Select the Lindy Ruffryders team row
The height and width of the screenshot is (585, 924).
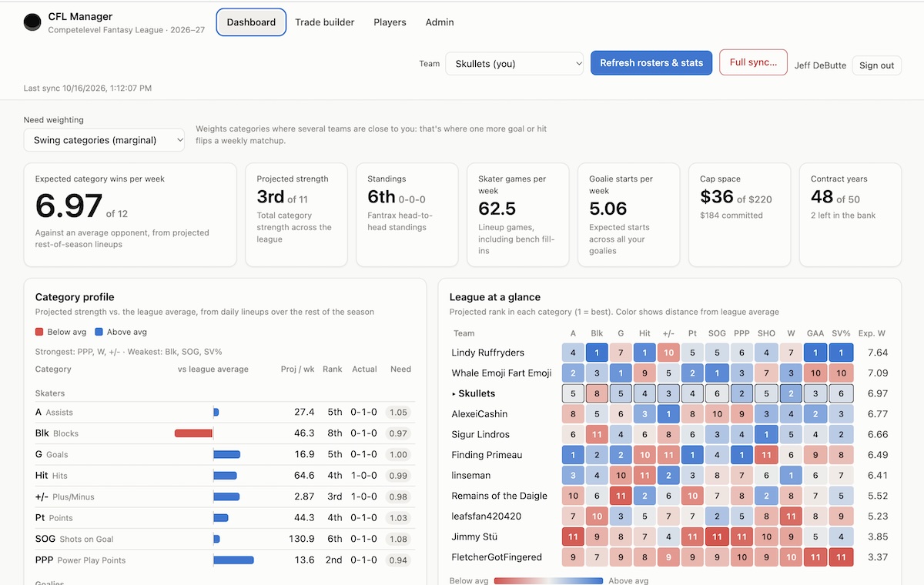[x=668, y=353]
